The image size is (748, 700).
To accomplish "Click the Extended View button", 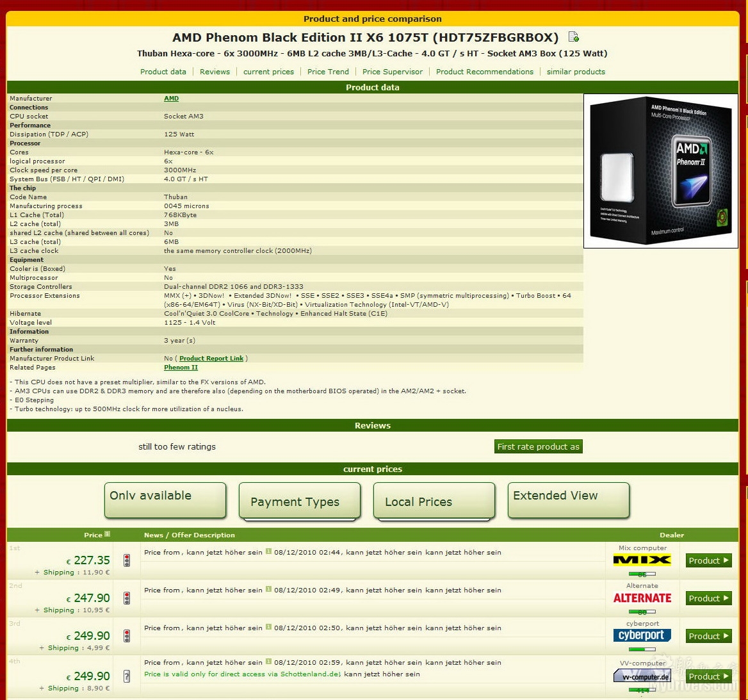I will [x=569, y=500].
